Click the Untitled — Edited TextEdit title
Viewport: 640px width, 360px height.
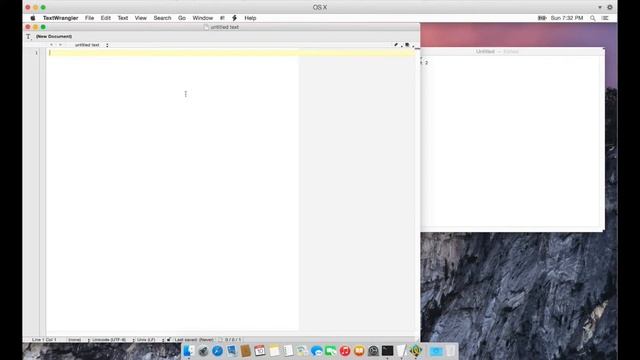point(497,52)
